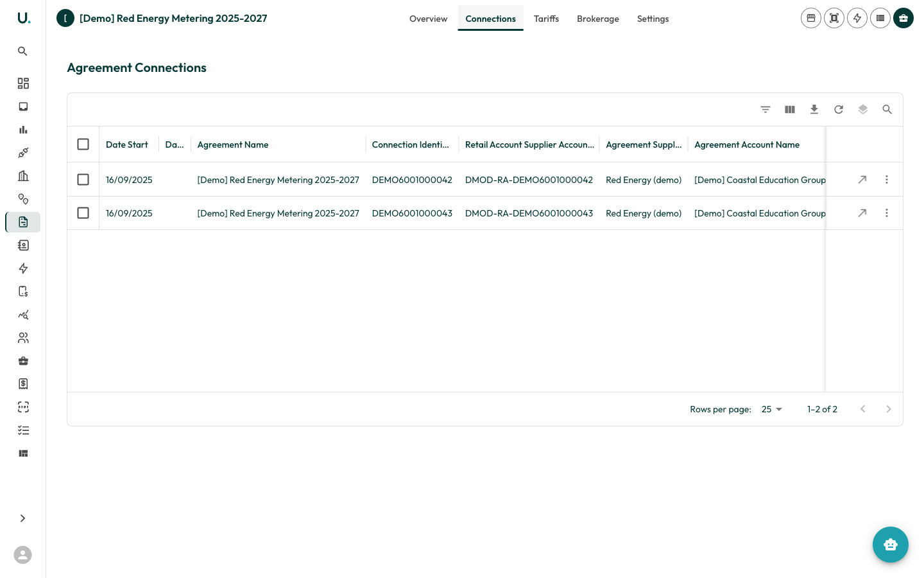Screen dimensions: 924x578
Task: Click the Agreement Connections heading
Action: (137, 67)
